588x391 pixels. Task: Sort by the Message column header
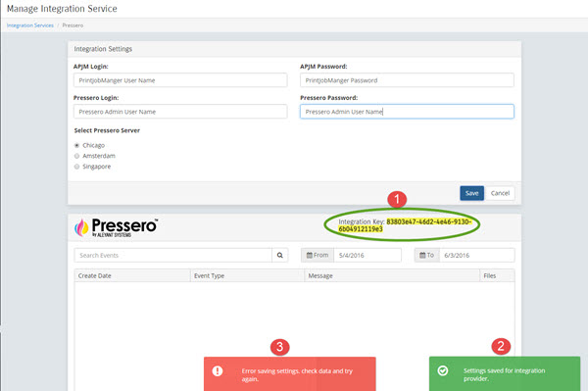pyautogui.click(x=392, y=275)
